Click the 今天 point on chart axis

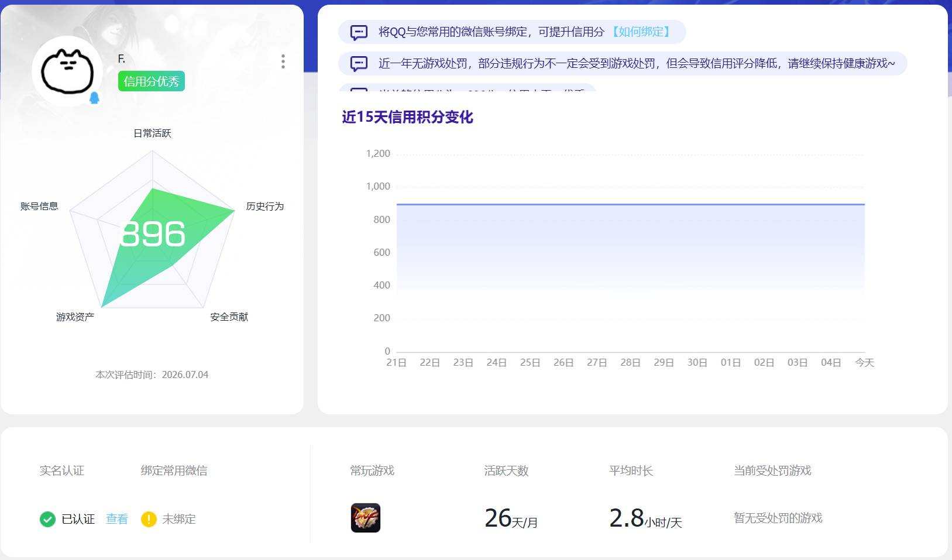[864, 363]
